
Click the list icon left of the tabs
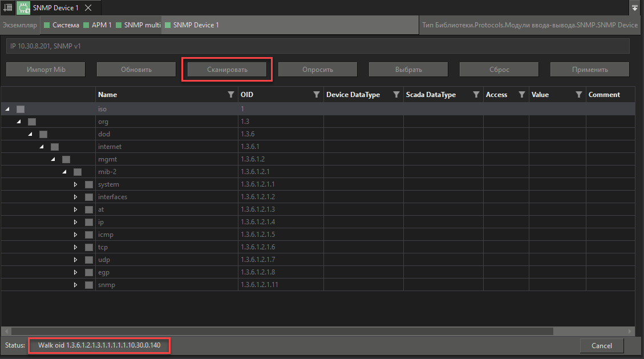point(7,8)
